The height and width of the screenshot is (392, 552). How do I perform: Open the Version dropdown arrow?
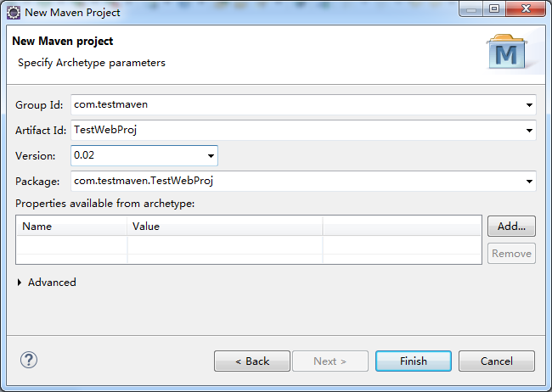point(211,156)
